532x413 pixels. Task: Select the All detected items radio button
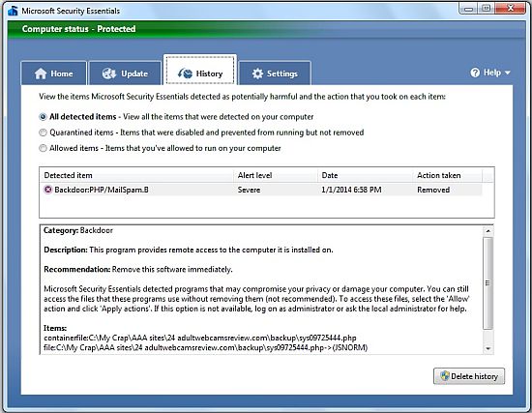[43, 117]
